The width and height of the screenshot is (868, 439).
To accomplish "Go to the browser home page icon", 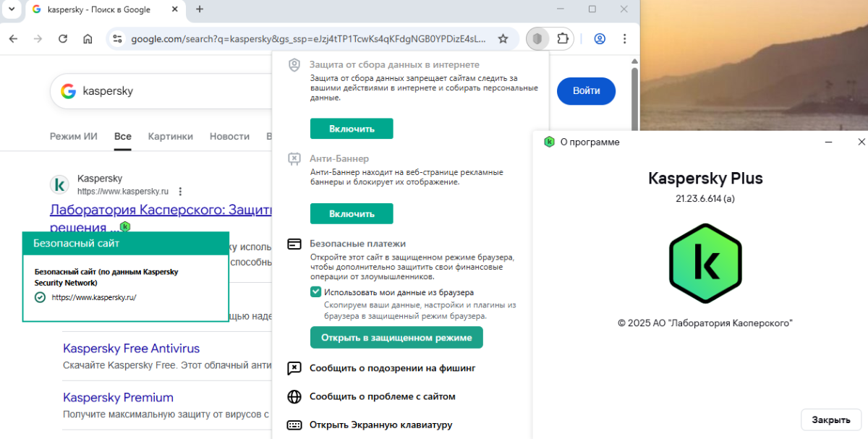I will 88,39.
